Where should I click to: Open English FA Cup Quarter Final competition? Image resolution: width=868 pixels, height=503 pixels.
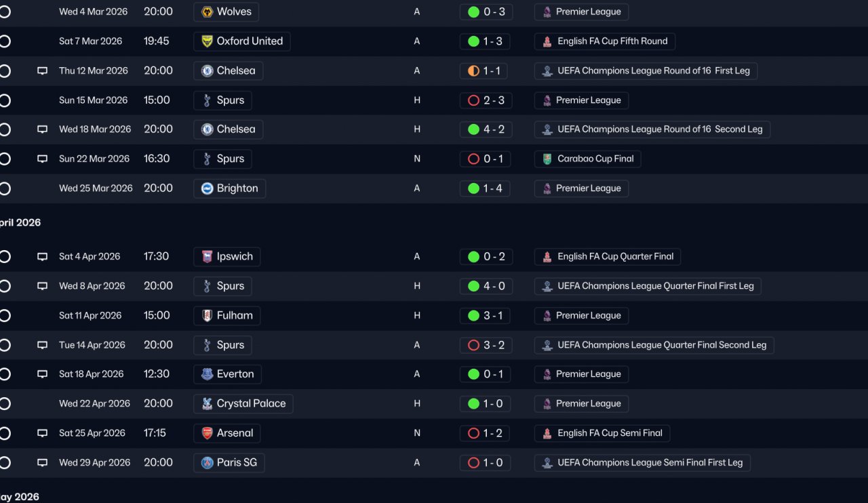point(608,257)
